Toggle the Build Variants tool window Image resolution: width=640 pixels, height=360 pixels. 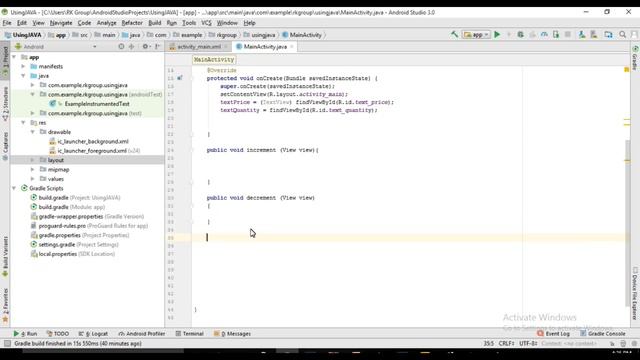tap(5, 257)
